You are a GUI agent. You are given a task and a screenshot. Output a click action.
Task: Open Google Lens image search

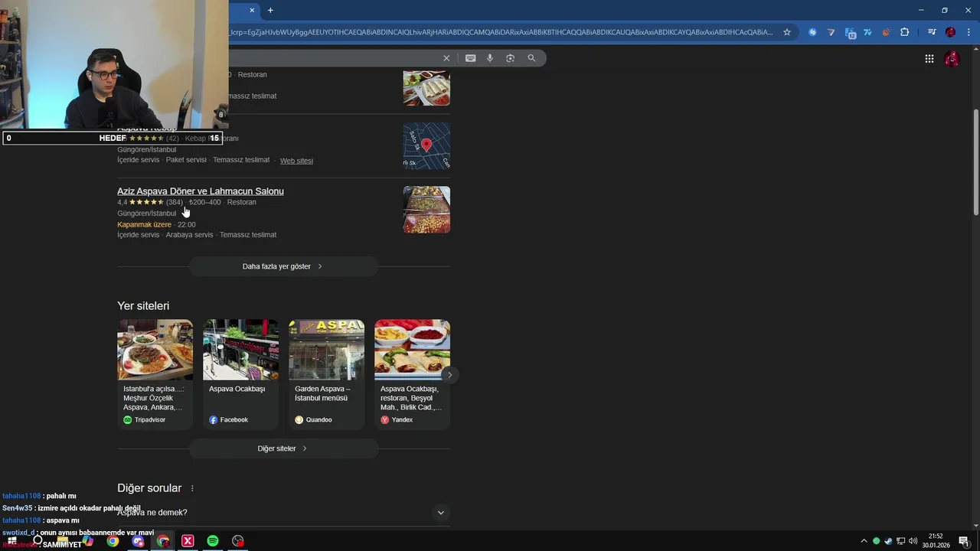(510, 58)
